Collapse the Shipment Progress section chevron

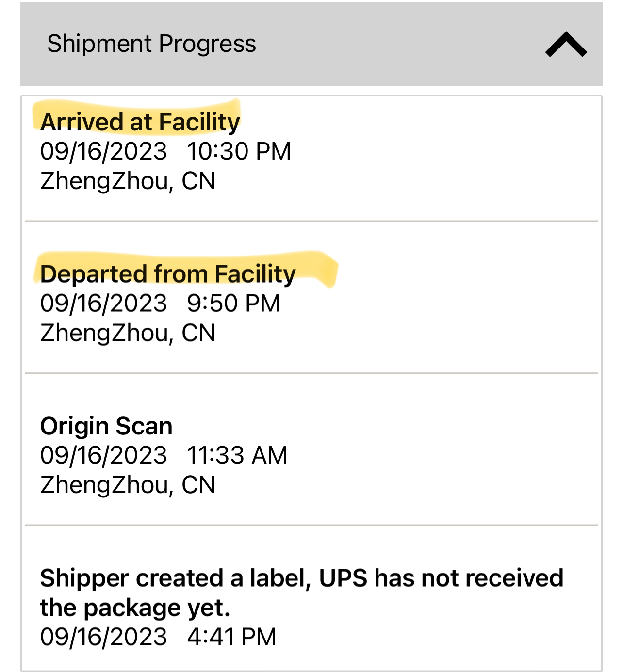pyautogui.click(x=566, y=45)
